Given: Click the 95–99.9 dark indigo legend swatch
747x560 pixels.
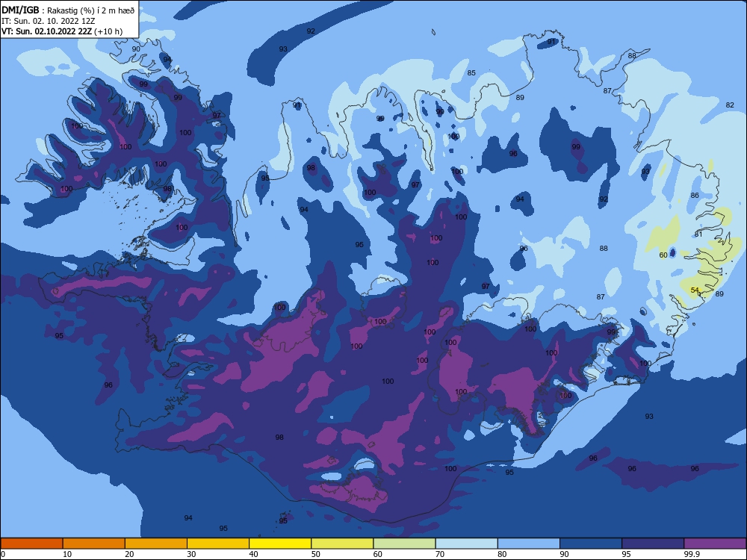Looking at the screenshot, I should click(653, 544).
